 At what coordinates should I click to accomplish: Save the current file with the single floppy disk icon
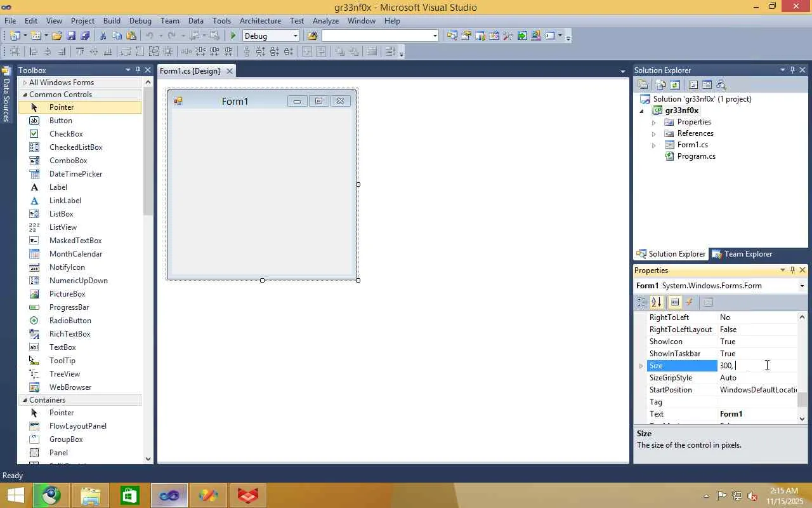pos(71,36)
